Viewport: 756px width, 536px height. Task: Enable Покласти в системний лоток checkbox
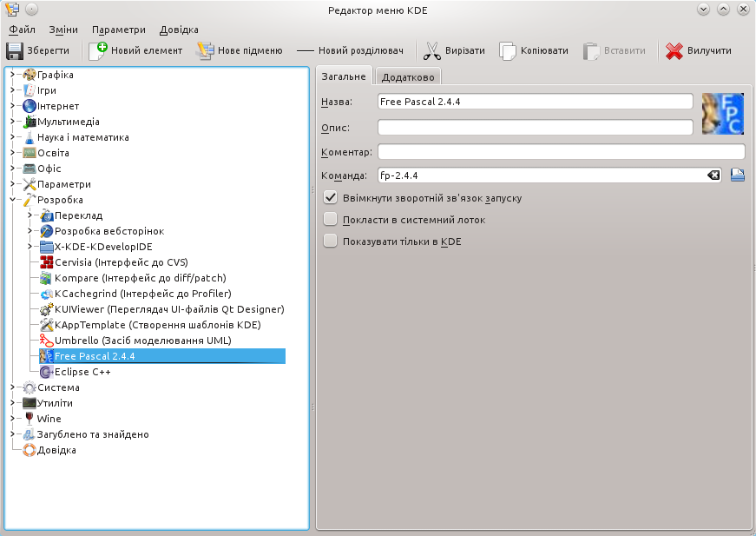click(x=331, y=219)
